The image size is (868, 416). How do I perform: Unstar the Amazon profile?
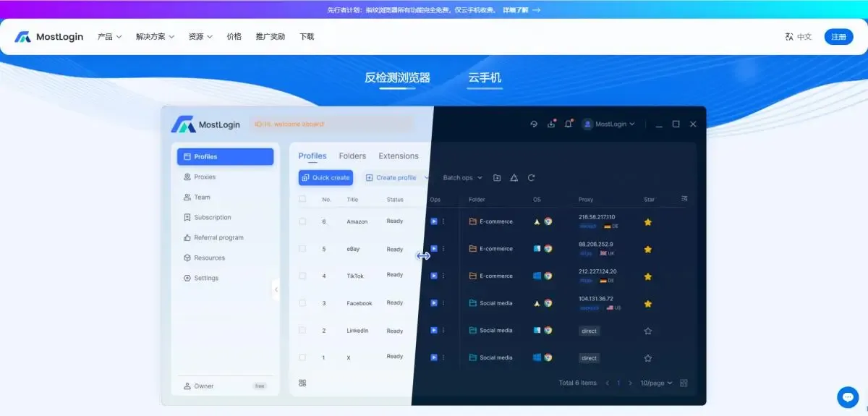click(x=648, y=222)
